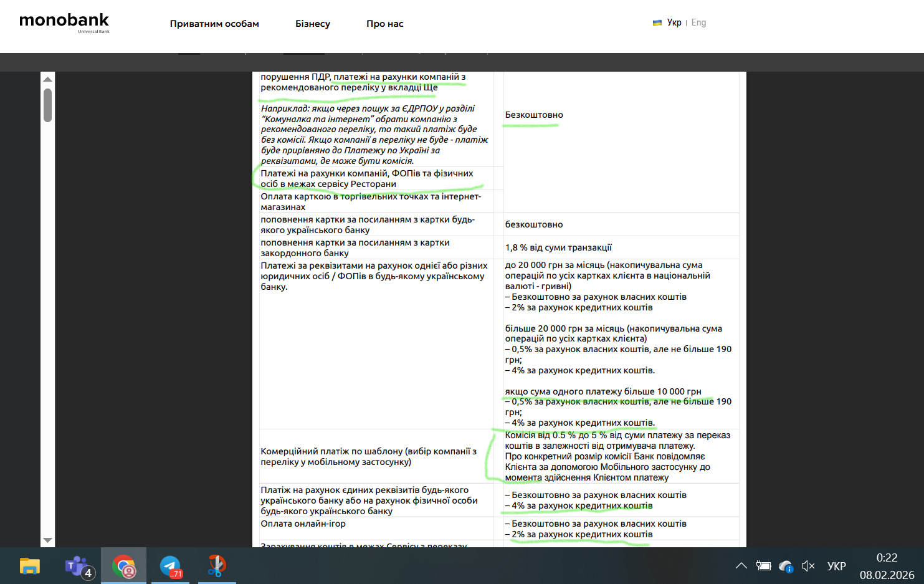Click the cloud sync icon in tray

(786, 566)
